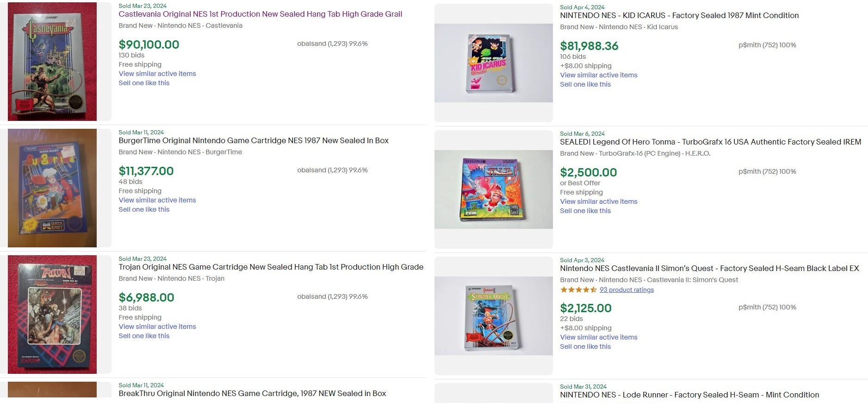Open the 93 product ratings page
The height and width of the screenshot is (403, 868).
(x=626, y=290)
